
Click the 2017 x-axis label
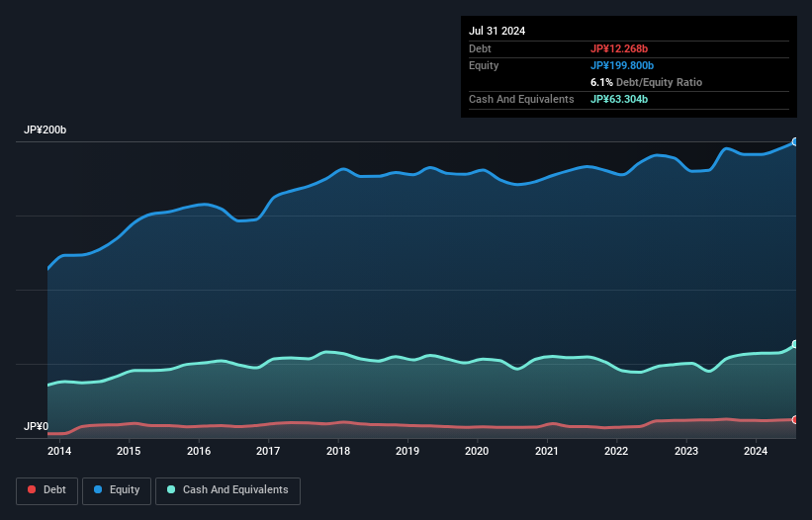(268, 451)
